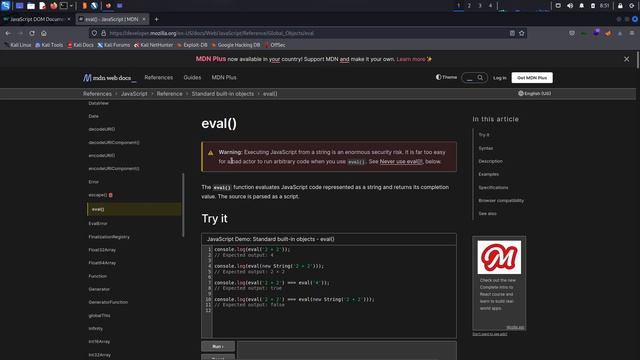Click the JavaScript breadcrumb link
Screen dimensions: 640x360
[x=134, y=94]
